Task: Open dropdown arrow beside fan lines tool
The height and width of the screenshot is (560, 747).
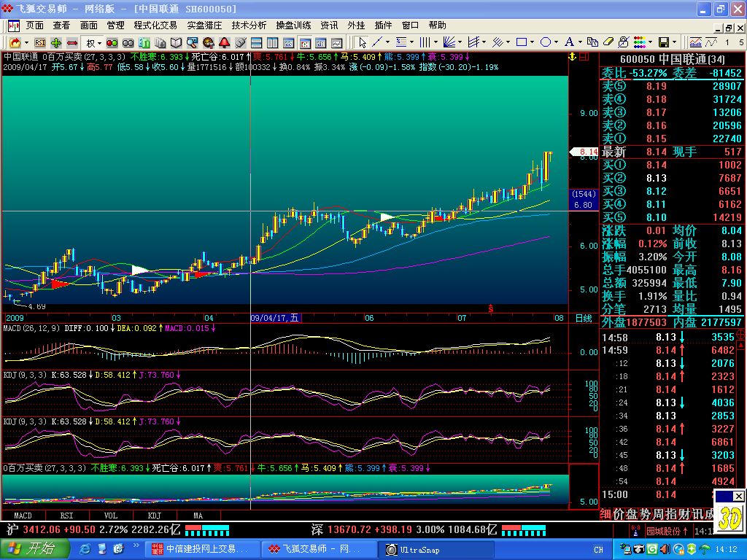Action: click(x=460, y=42)
